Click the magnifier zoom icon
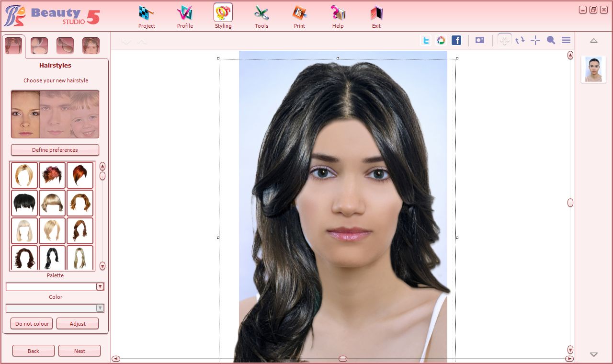This screenshot has width=613, height=364. click(x=551, y=40)
